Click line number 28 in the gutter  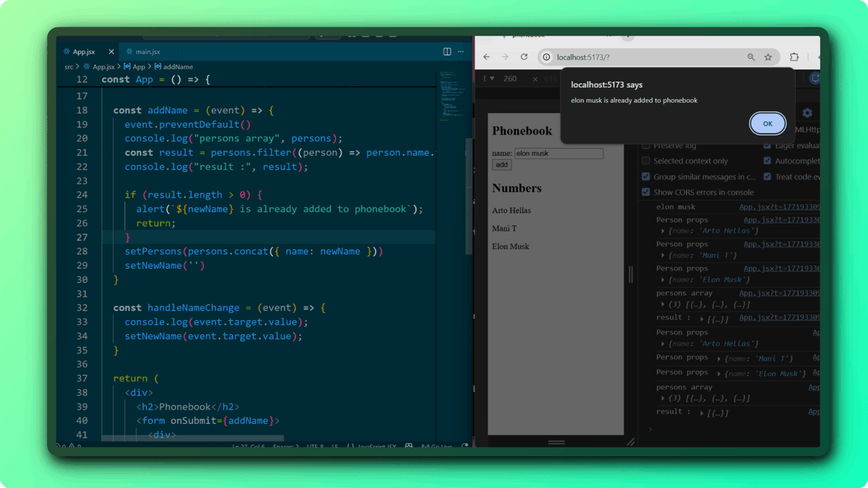pos(82,251)
